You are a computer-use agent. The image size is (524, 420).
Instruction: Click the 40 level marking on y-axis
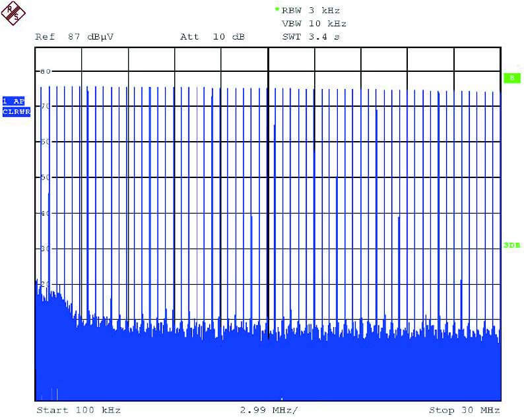pos(46,213)
